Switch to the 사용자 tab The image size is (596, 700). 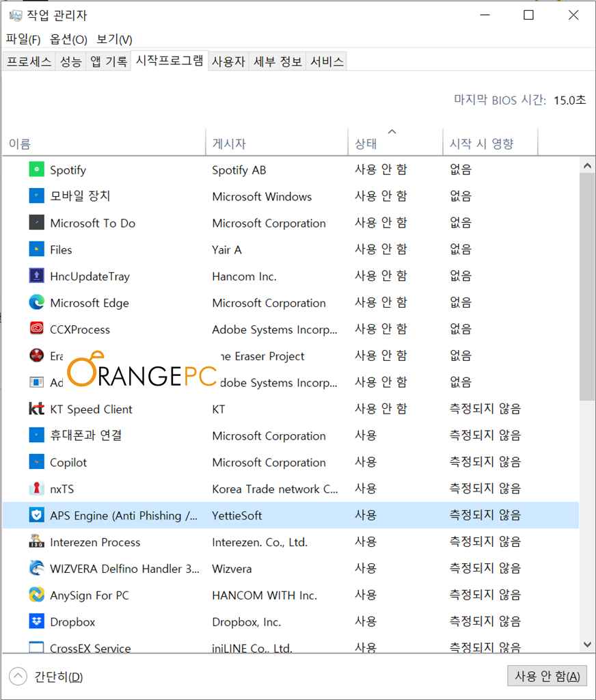pos(228,61)
